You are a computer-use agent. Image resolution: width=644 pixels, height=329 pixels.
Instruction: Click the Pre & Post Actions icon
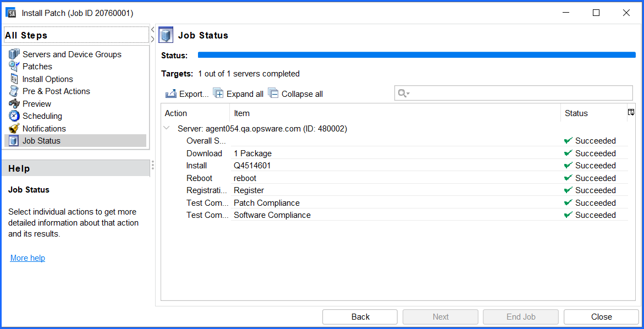click(14, 91)
